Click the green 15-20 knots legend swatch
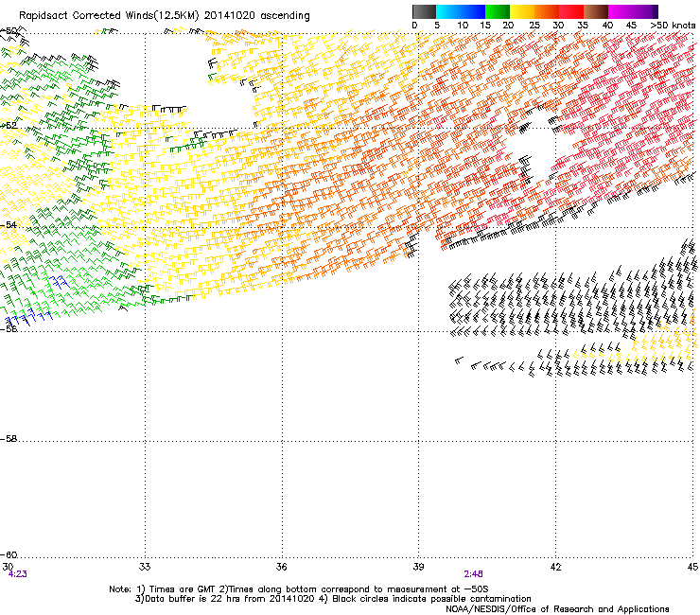The width and height of the screenshot is (700, 615). pos(498,11)
